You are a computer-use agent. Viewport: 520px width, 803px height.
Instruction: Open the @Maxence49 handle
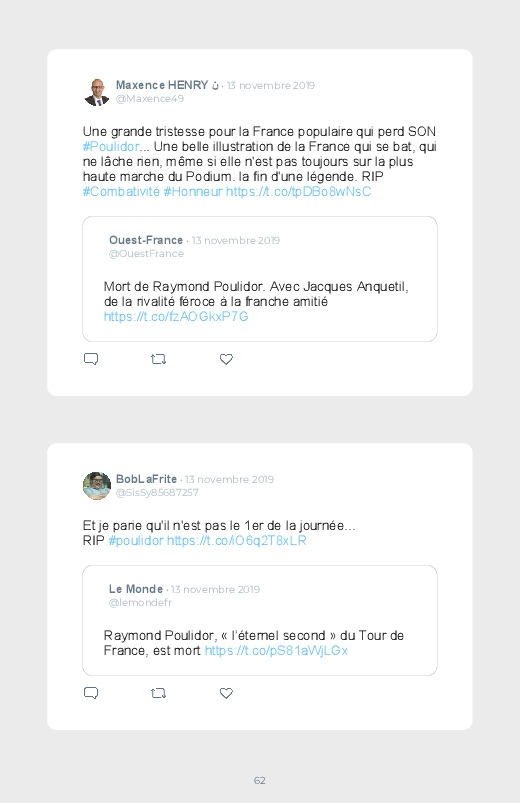pyautogui.click(x=150, y=98)
